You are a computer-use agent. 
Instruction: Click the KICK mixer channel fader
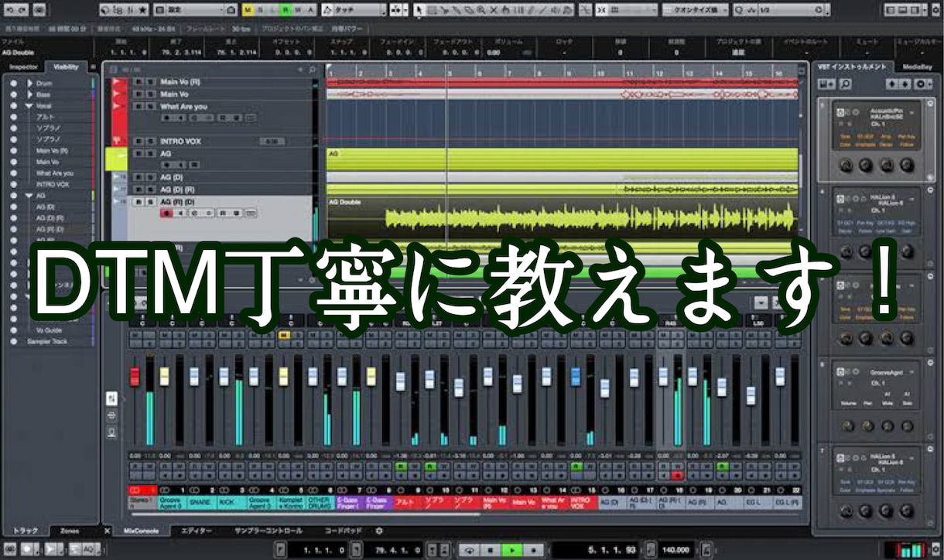(x=224, y=376)
